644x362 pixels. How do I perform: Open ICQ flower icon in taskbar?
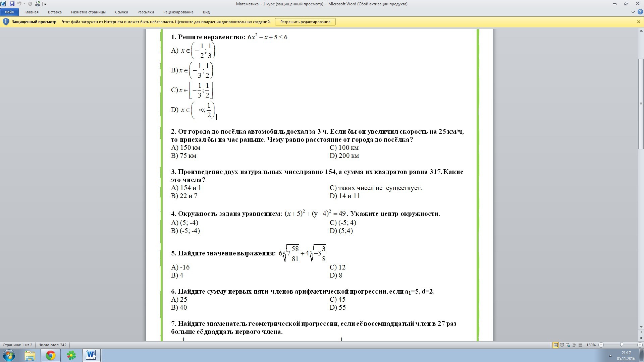[71, 355]
